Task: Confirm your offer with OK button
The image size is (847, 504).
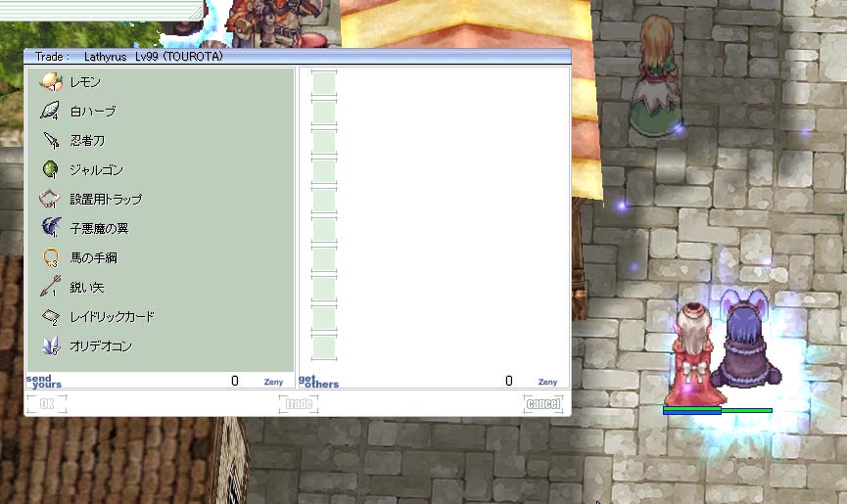Action: point(47,403)
